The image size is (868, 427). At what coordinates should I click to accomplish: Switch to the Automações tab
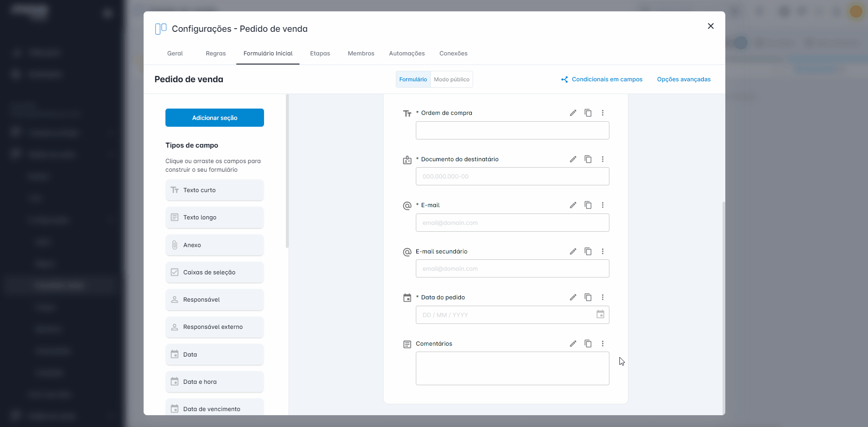pyautogui.click(x=407, y=54)
